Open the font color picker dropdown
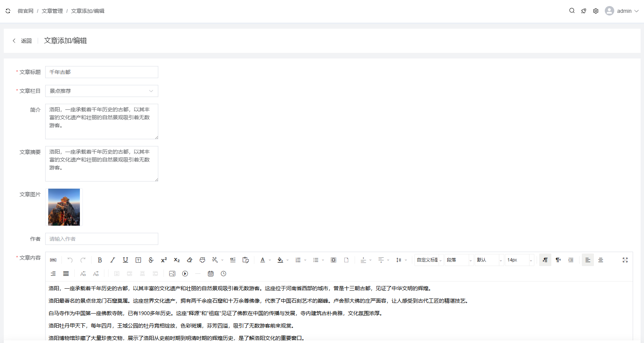This screenshot has height=343, width=644. point(270,260)
